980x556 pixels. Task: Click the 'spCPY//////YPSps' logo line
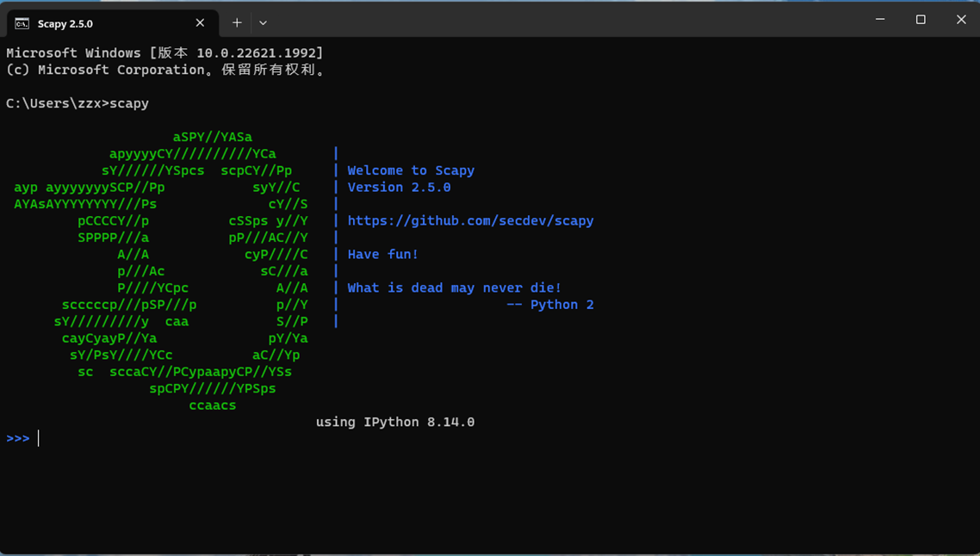(x=213, y=388)
